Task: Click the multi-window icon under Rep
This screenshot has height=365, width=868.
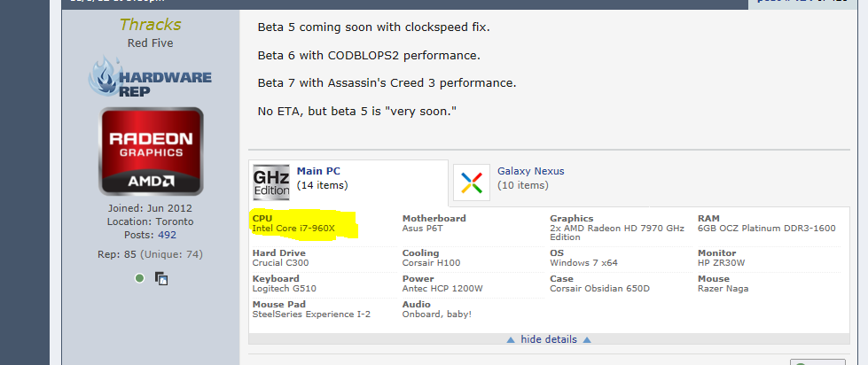Action: (161, 278)
